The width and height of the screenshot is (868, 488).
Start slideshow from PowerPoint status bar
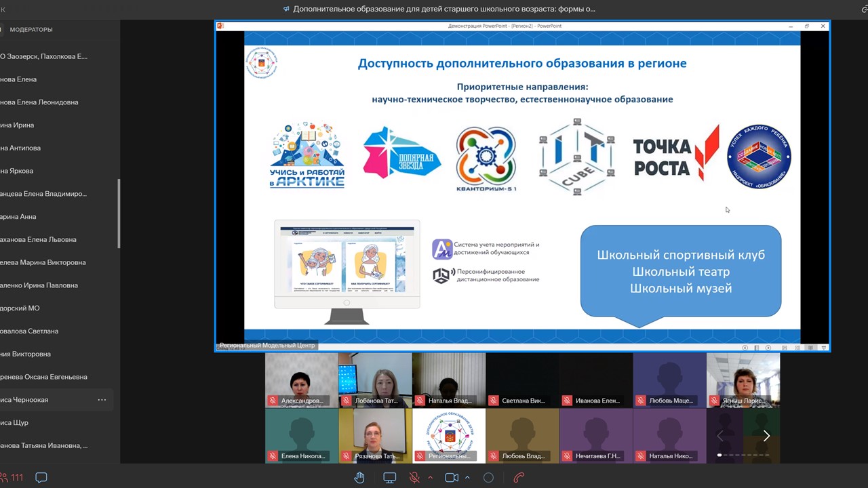point(824,348)
